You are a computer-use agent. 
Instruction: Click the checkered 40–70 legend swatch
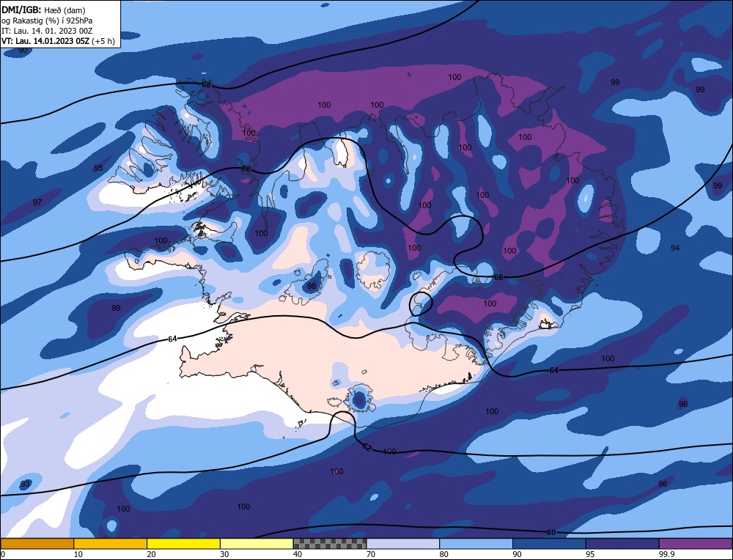pos(330,544)
